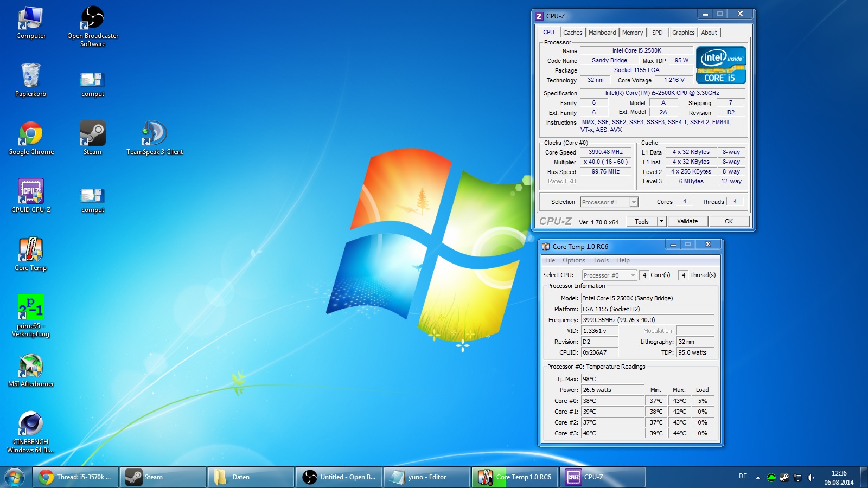Image resolution: width=868 pixels, height=488 pixels.
Task: Click the Tools button in CPU-Z
Action: pos(642,221)
